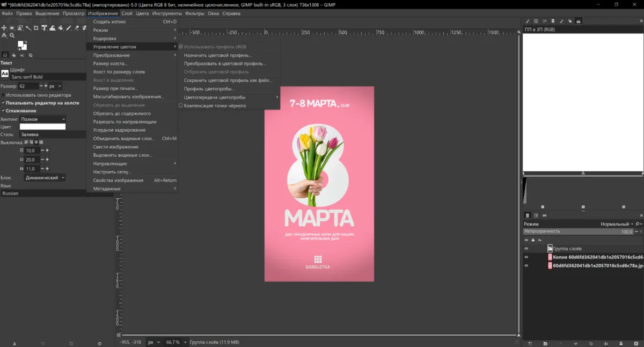Open the Блок dropdown set to Динамический
Viewport: 644px width, 347px height.
[x=45, y=178]
